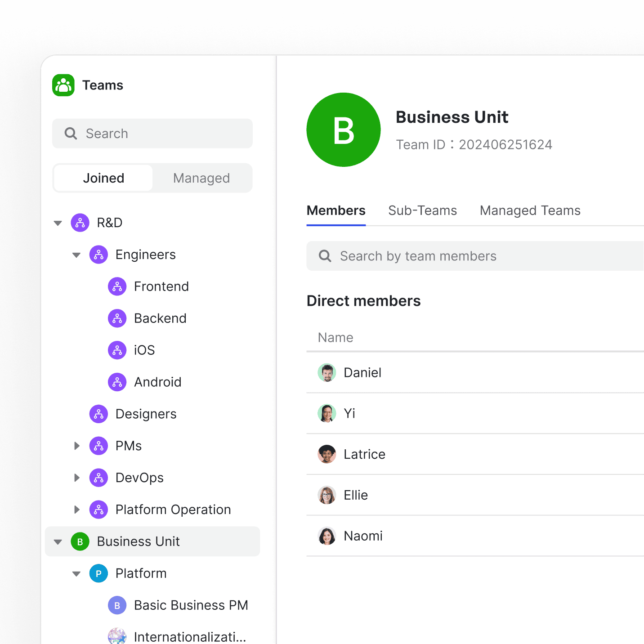
Task: Click the search by team members field
Action: pyautogui.click(x=472, y=256)
